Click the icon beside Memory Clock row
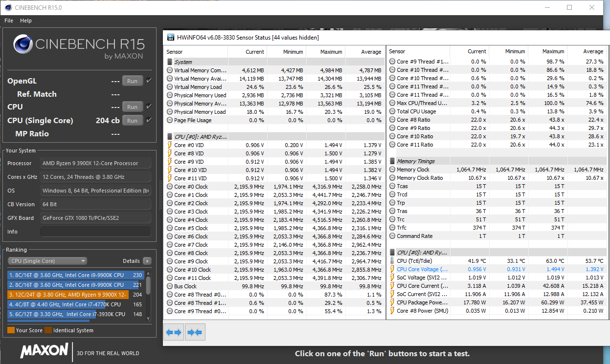The width and height of the screenshot is (610, 364). [392, 170]
